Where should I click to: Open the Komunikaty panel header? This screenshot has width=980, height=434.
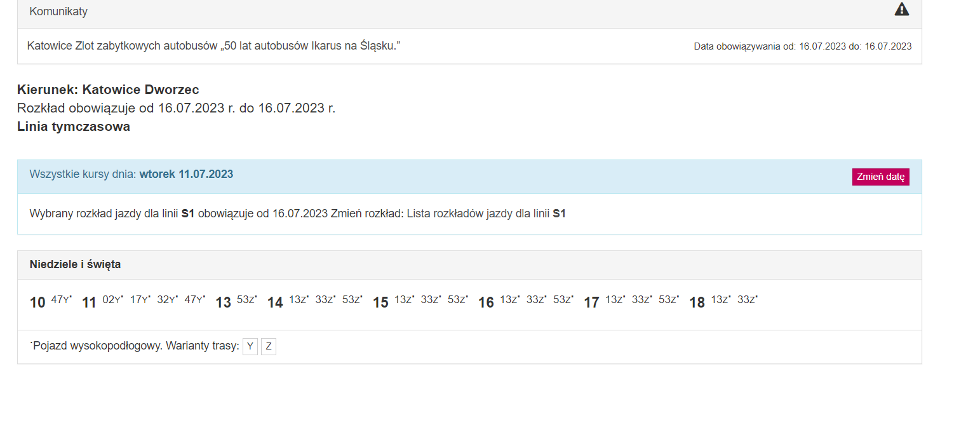pyautogui.click(x=58, y=11)
